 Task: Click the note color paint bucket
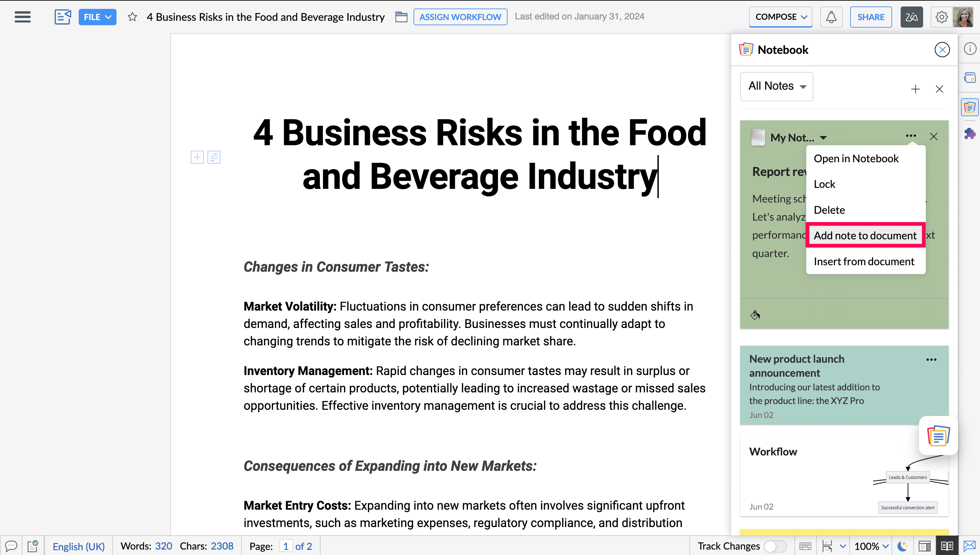(755, 315)
